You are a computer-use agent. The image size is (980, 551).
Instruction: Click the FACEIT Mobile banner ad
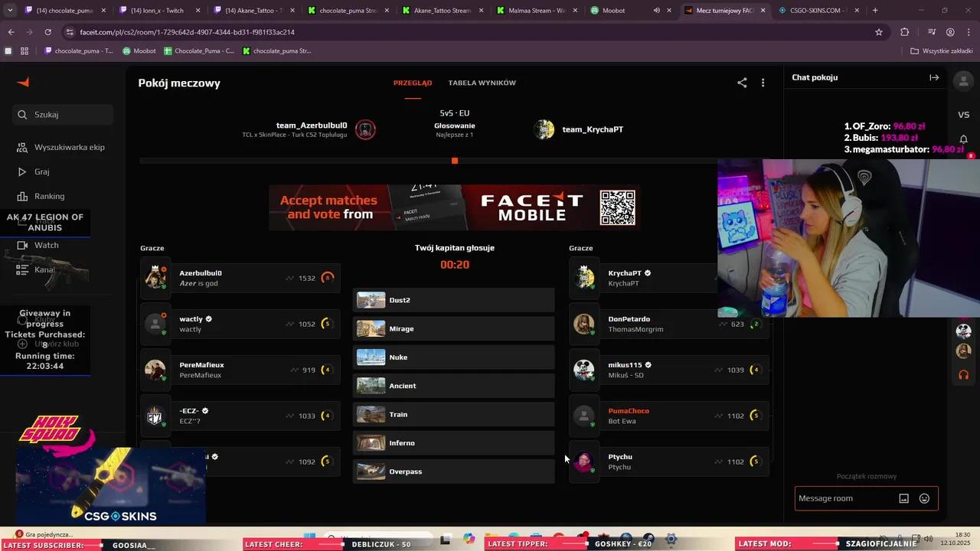(x=455, y=207)
